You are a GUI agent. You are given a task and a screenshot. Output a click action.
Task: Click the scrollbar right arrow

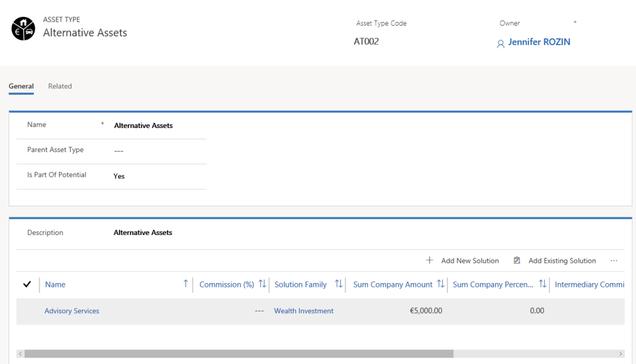[x=620, y=354]
